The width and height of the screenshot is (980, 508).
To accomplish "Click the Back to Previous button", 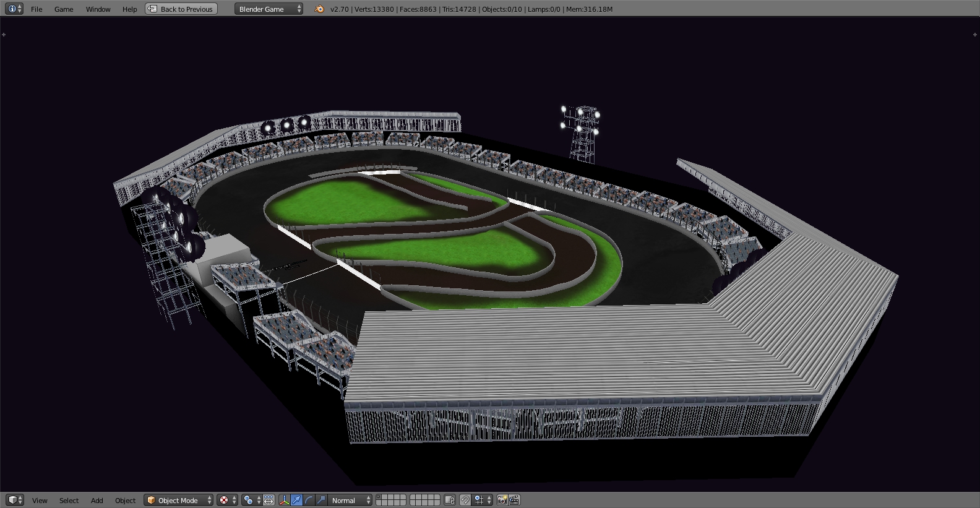I will click(x=181, y=9).
